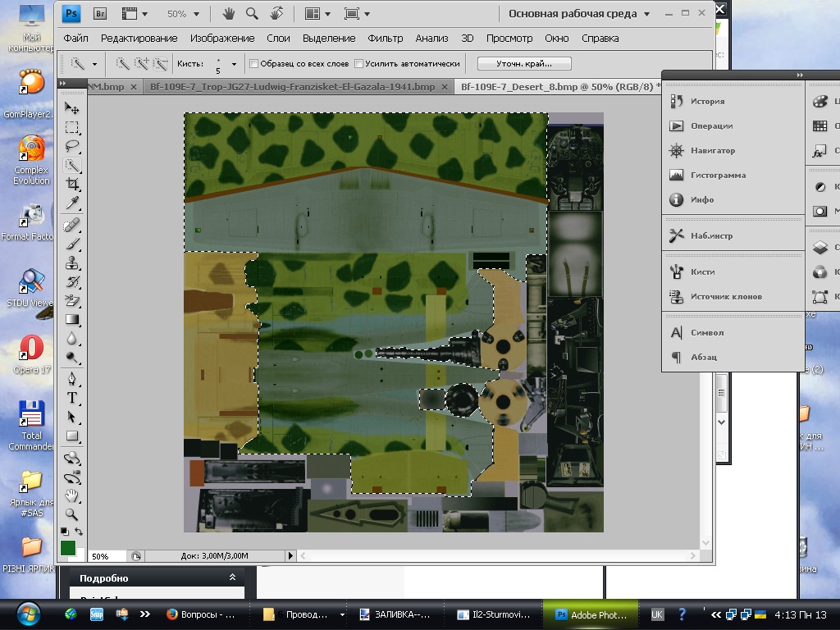
Task: Open the 'История' panel
Action: click(x=706, y=102)
